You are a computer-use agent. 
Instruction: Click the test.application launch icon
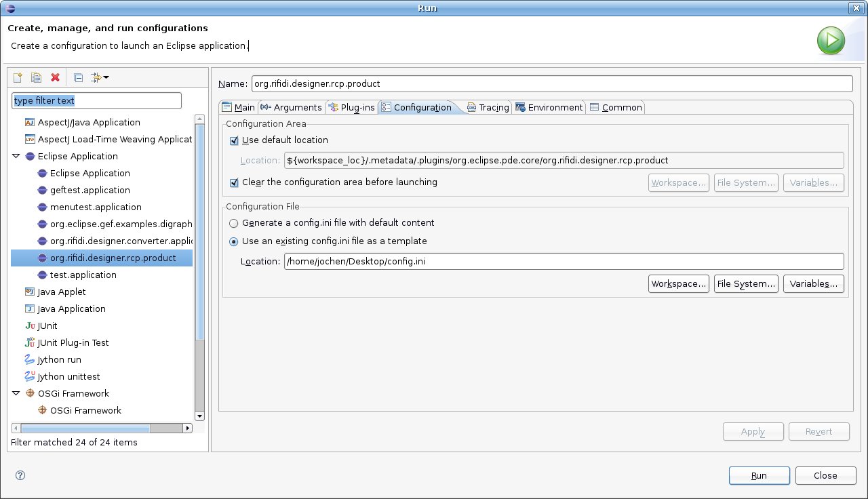[x=41, y=275]
